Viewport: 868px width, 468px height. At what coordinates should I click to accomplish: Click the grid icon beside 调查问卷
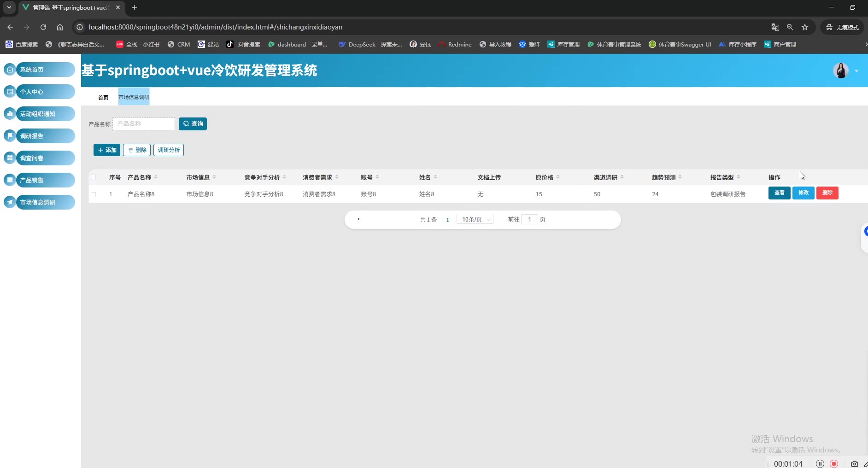click(10, 158)
